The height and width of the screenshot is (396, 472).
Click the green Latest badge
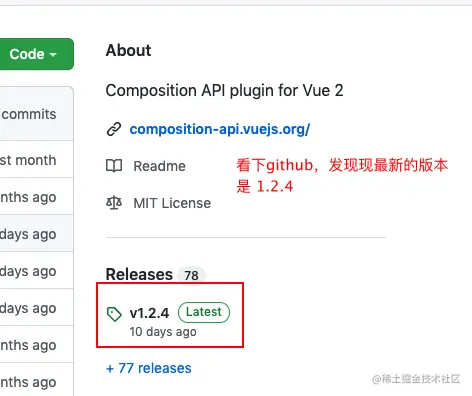pos(204,312)
